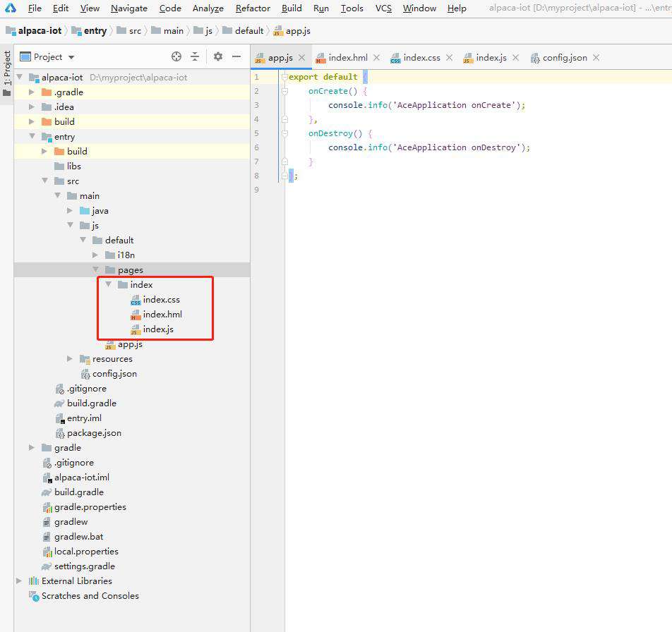The width and height of the screenshot is (672, 632).
Task: Open the File menu
Action: (35, 8)
